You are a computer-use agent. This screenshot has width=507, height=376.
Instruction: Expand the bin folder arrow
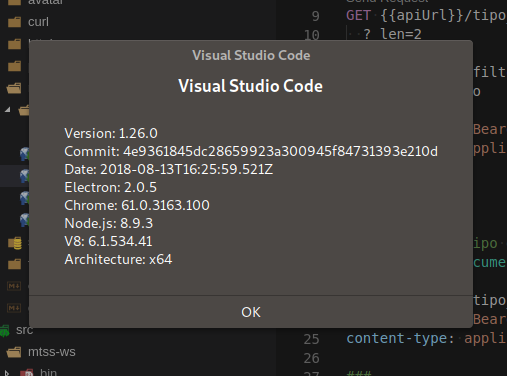[x=6, y=373]
